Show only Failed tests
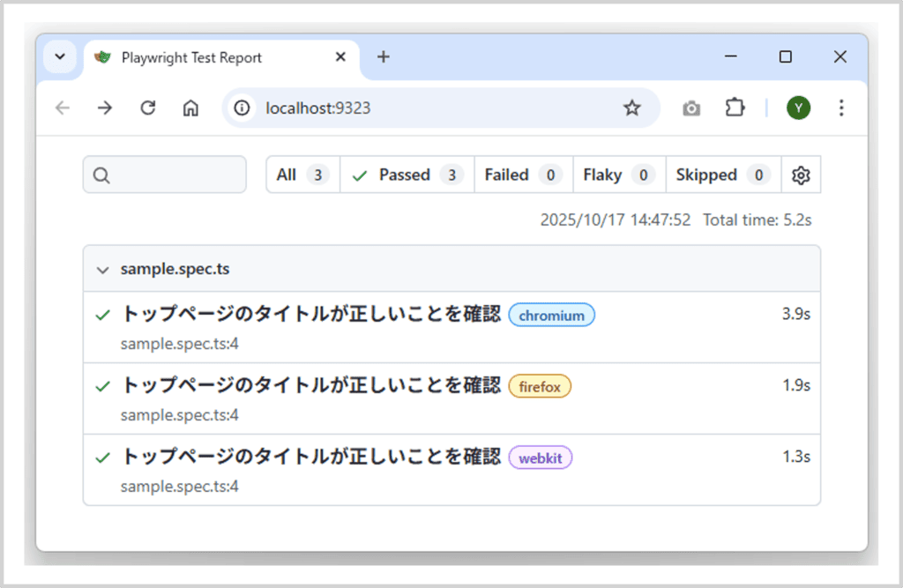Viewport: 903px width, 588px height. click(523, 175)
